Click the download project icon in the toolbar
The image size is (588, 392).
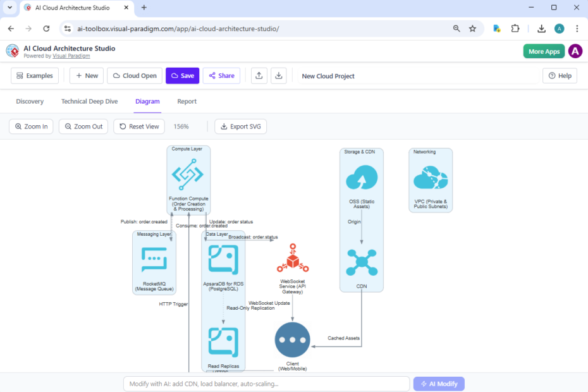[x=278, y=75]
